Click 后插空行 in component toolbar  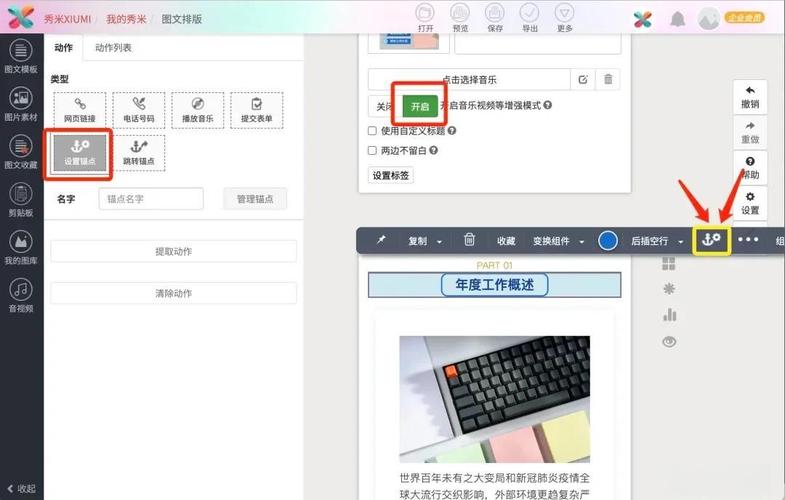click(x=649, y=241)
